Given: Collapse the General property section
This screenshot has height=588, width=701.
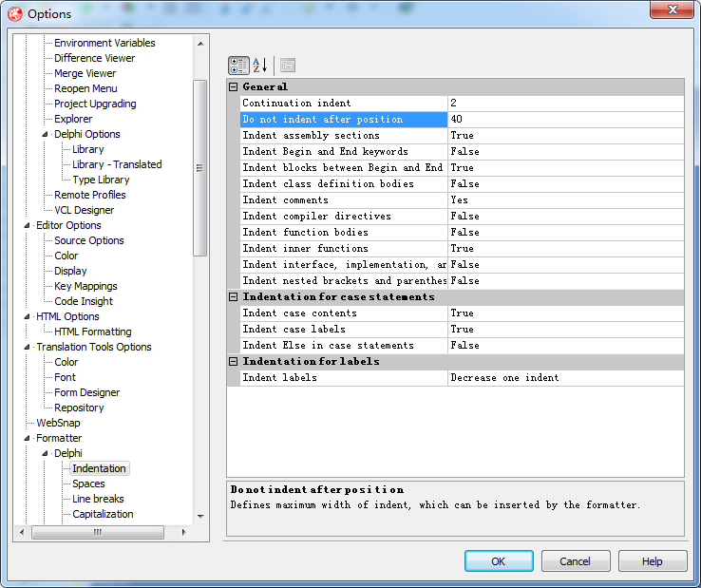Looking at the screenshot, I should [x=234, y=87].
